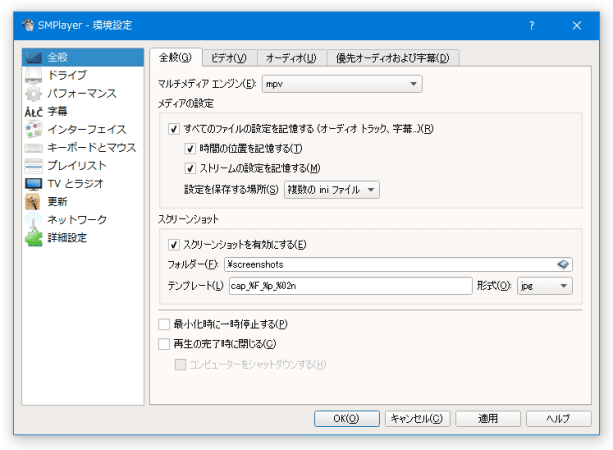Click the ヘルプ button
Viewport: 613px width, 450px height.
pos(558,419)
